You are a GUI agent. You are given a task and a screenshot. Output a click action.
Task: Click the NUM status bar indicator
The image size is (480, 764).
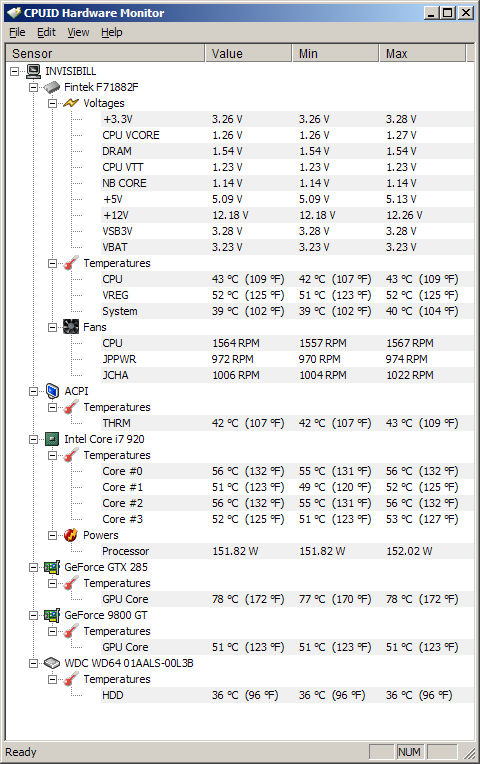tap(409, 752)
